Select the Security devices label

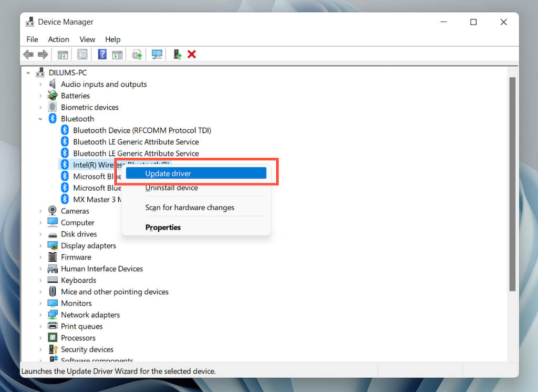click(x=87, y=349)
